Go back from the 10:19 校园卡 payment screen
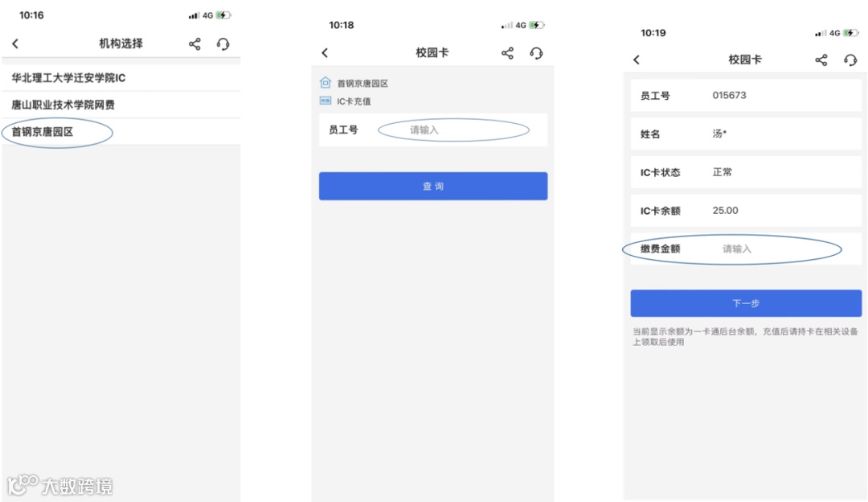 click(637, 60)
